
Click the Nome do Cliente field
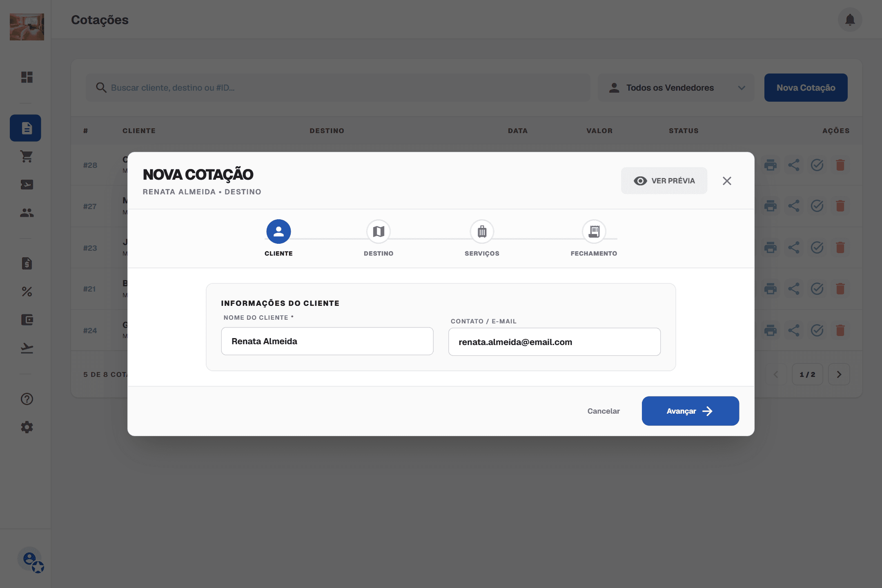click(327, 341)
